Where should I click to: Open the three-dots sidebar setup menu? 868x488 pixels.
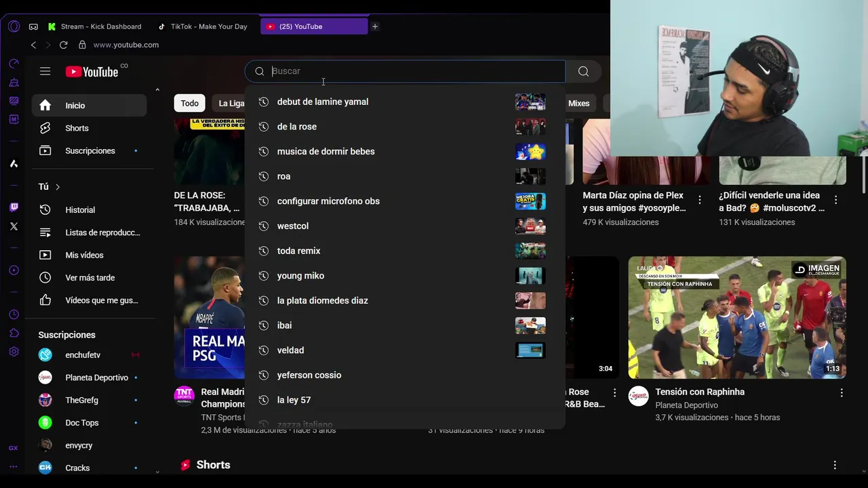click(14, 466)
